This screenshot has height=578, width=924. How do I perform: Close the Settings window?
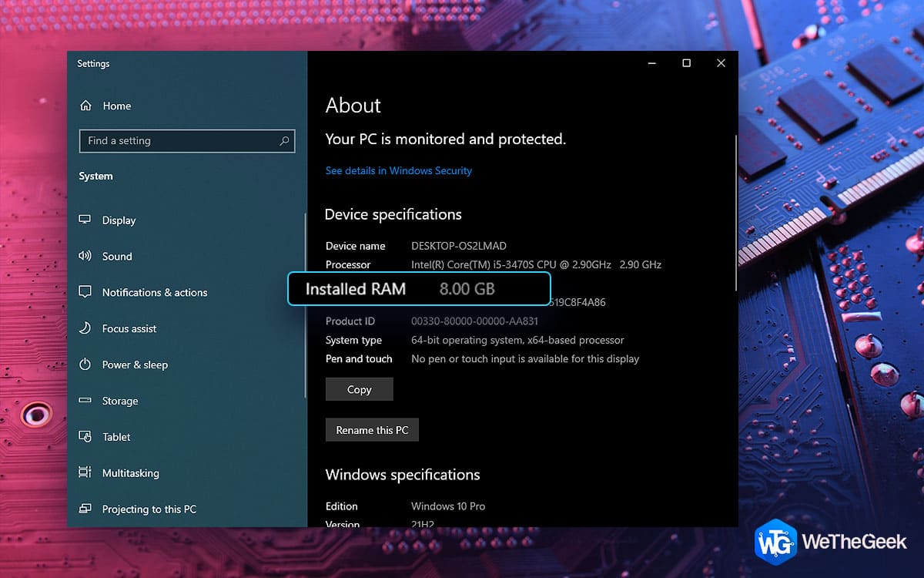tap(721, 63)
